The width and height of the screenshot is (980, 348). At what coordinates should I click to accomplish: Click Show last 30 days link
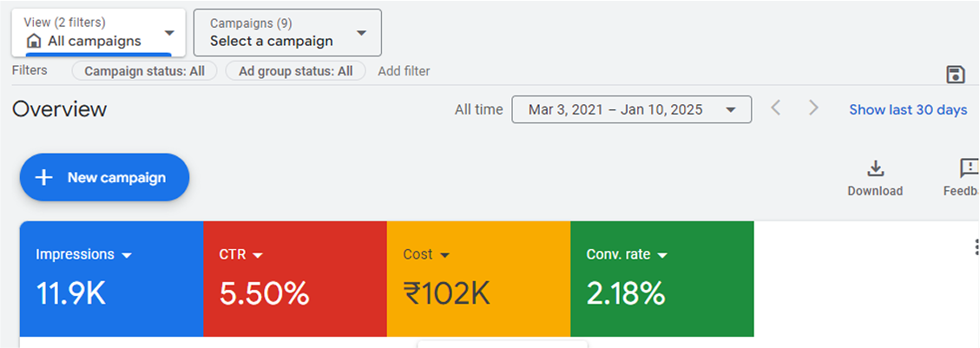pyautogui.click(x=908, y=109)
